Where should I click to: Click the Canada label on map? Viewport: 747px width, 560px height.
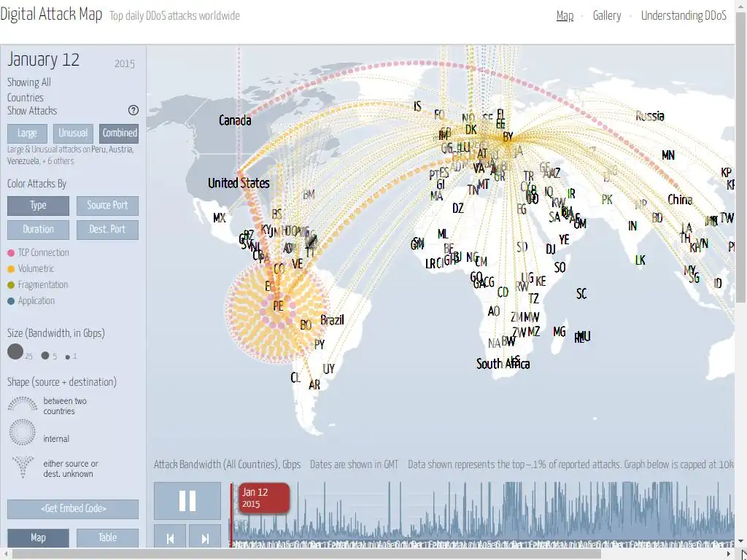click(235, 120)
